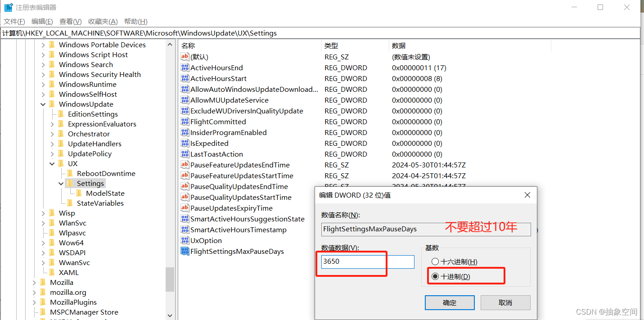The width and height of the screenshot is (644, 320).
Task: Click the UxOption value icon
Action: click(185, 240)
